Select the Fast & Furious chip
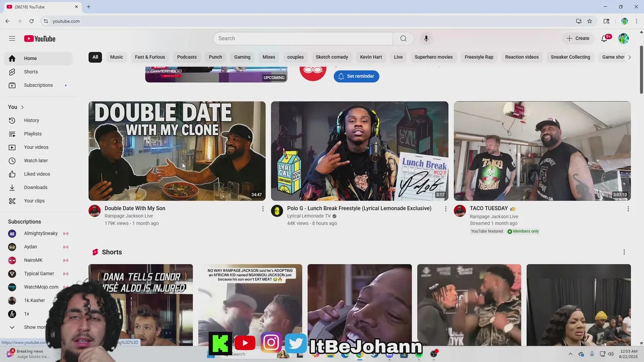Image resolution: width=644 pixels, height=362 pixels. pyautogui.click(x=150, y=57)
